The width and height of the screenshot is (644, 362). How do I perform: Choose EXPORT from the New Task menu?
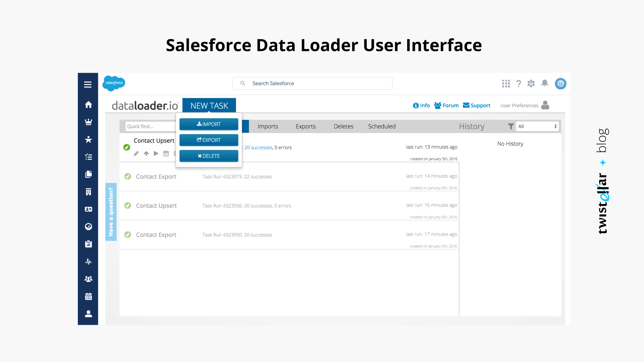[209, 140]
